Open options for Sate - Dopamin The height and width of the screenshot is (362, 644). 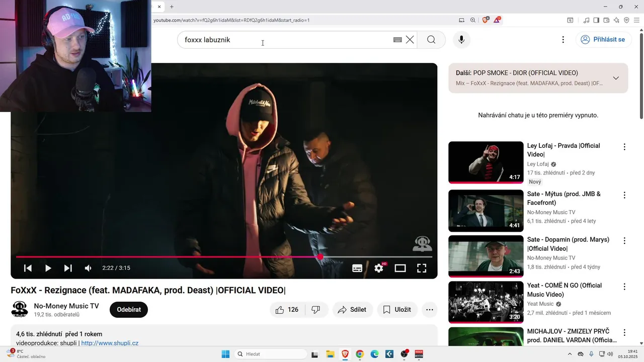tap(624, 241)
